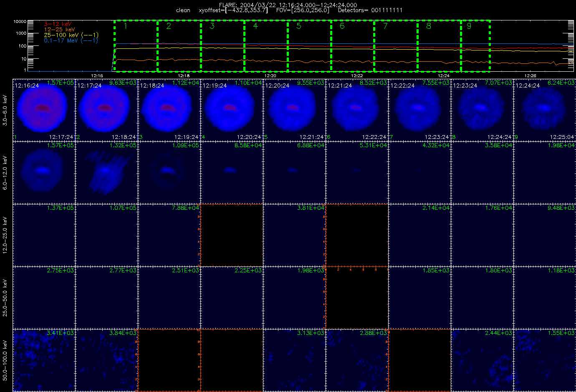Click the Detectors= 001111111 header text
This screenshot has height=392, width=576.
pyautogui.click(x=370, y=10)
